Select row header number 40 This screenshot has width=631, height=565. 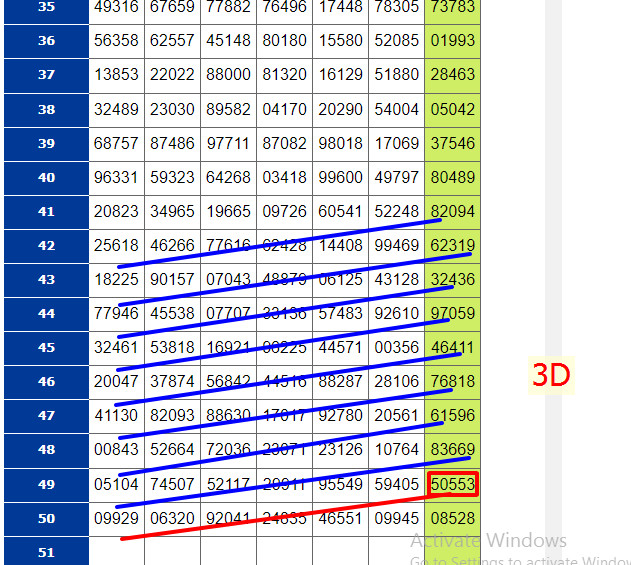pyautogui.click(x=46, y=178)
